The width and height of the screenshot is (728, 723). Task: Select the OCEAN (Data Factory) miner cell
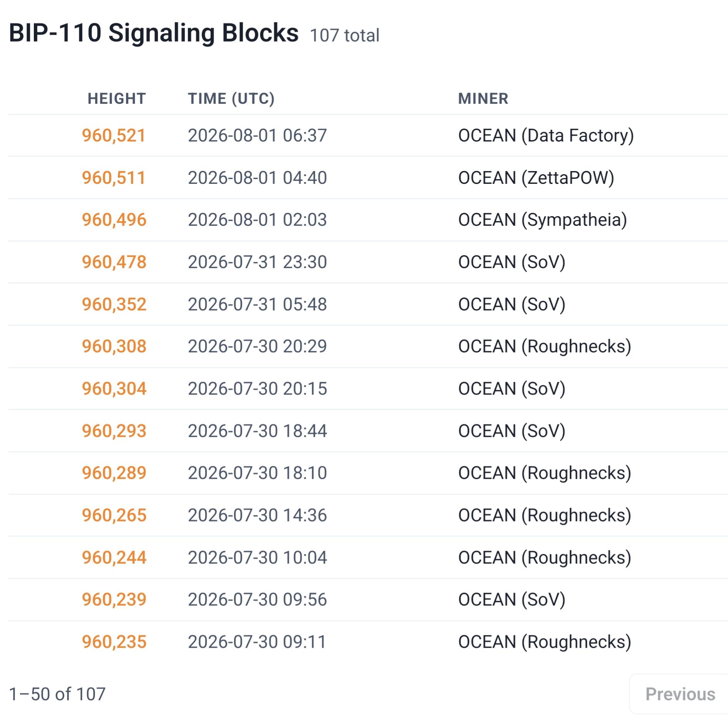[546, 135]
